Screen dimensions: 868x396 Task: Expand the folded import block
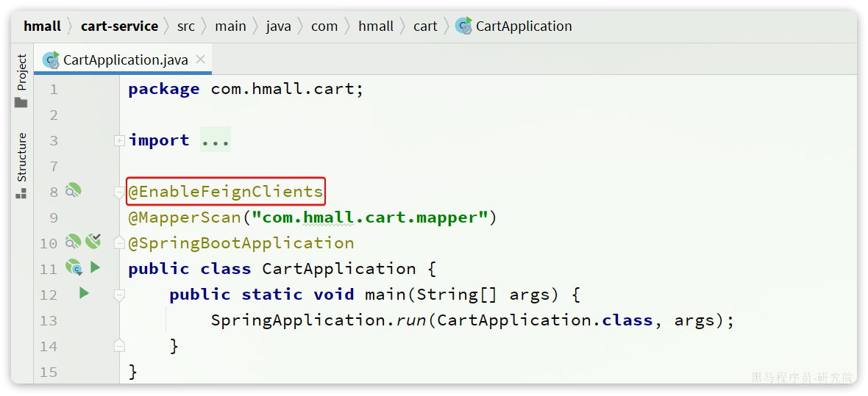tap(119, 140)
